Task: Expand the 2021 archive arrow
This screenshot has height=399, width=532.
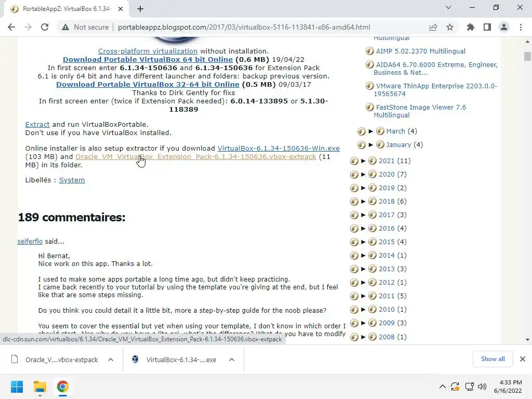Action: 363,161
